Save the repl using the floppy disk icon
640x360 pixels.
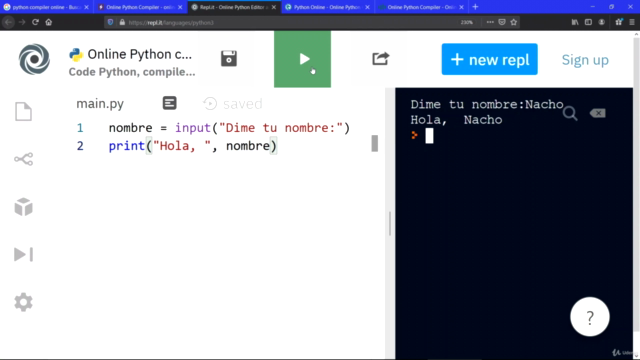tap(229, 59)
